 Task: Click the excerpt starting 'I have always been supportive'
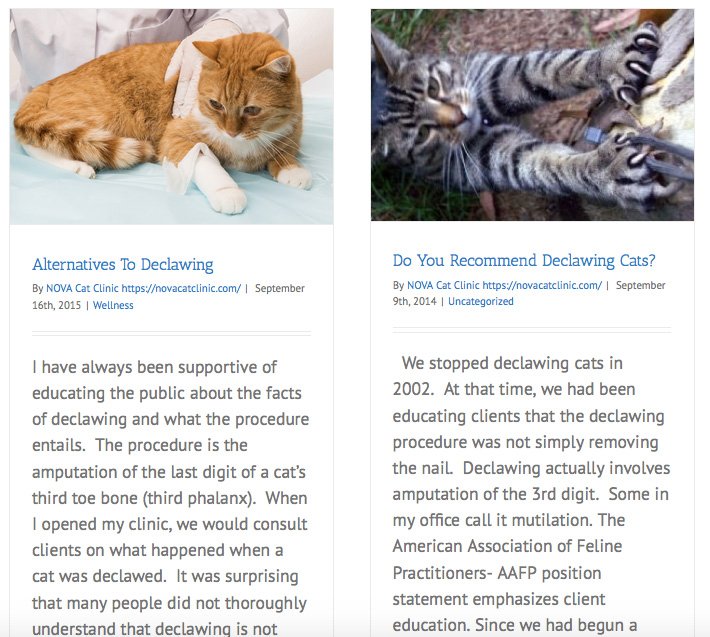click(x=171, y=497)
